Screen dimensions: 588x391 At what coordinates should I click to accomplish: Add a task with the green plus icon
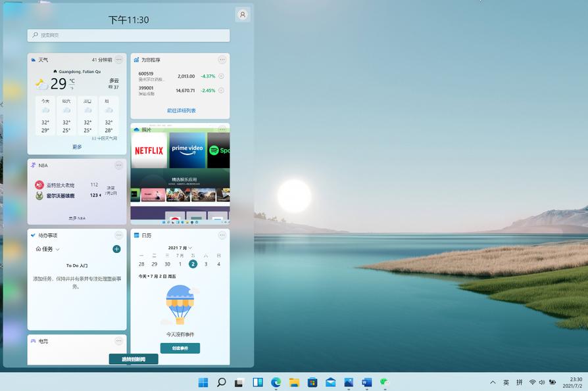(x=116, y=249)
